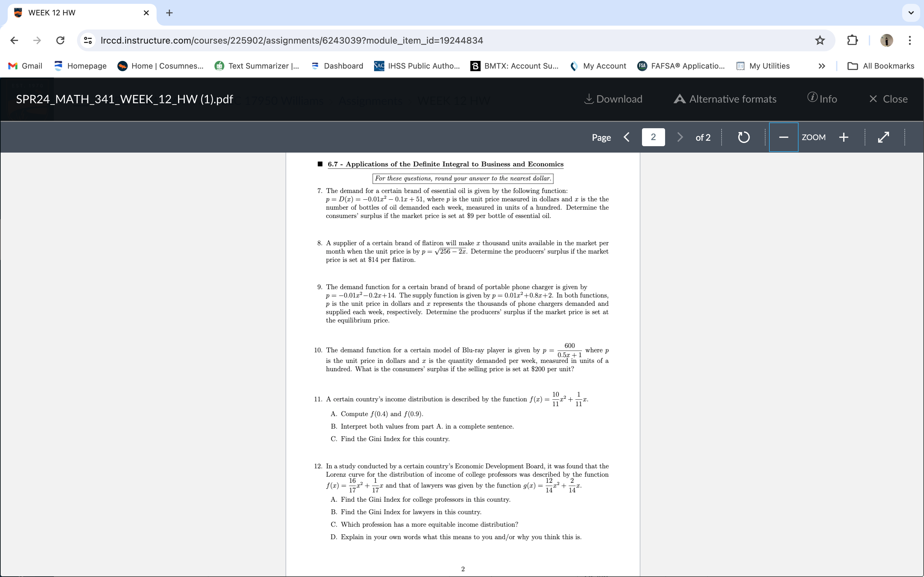The image size is (924, 577).
Task: Open the tab search chevron
Action: [911, 13]
